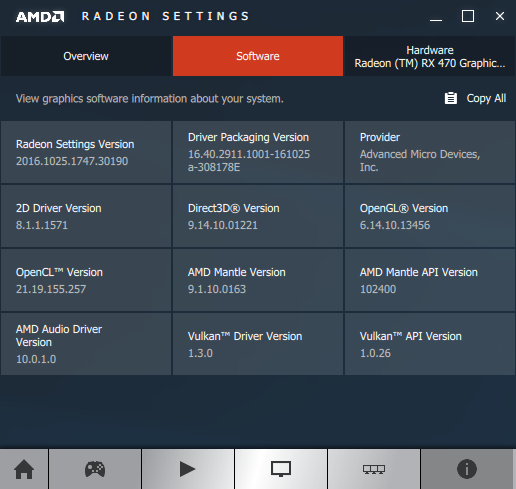Select value 102400
516x489 pixels.
pyautogui.click(x=378, y=289)
